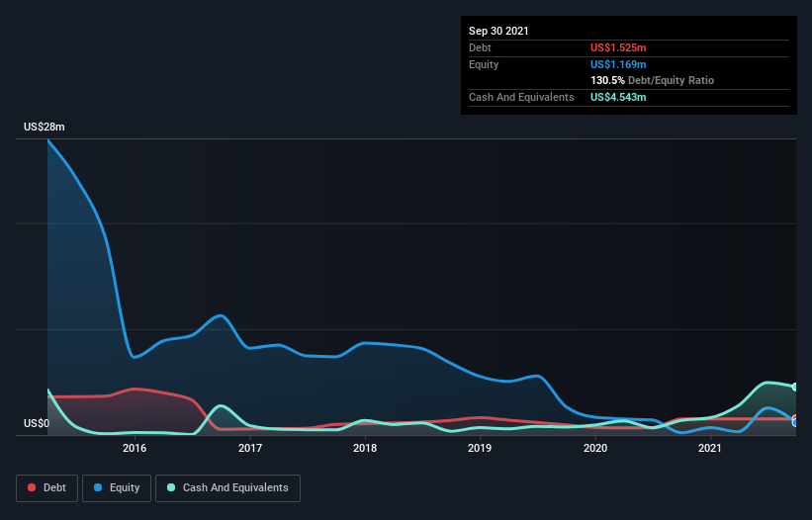The image size is (812, 520).
Task: Click the blue Equity legend dot
Action: point(98,487)
